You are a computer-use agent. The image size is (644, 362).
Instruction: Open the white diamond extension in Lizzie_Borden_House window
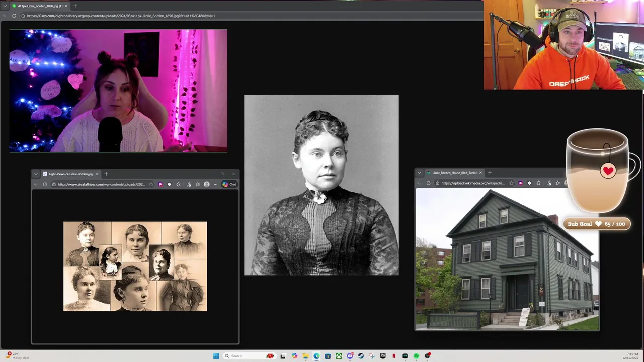pyautogui.click(x=529, y=183)
